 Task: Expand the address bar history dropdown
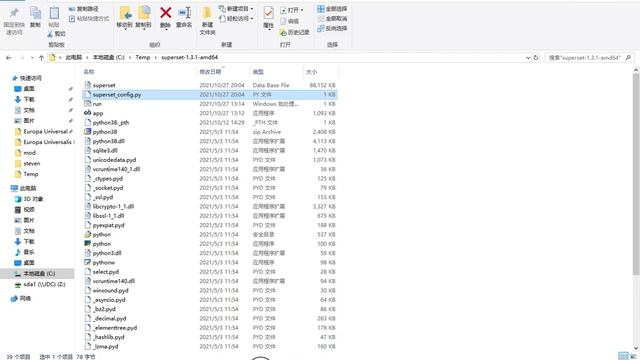[528, 58]
